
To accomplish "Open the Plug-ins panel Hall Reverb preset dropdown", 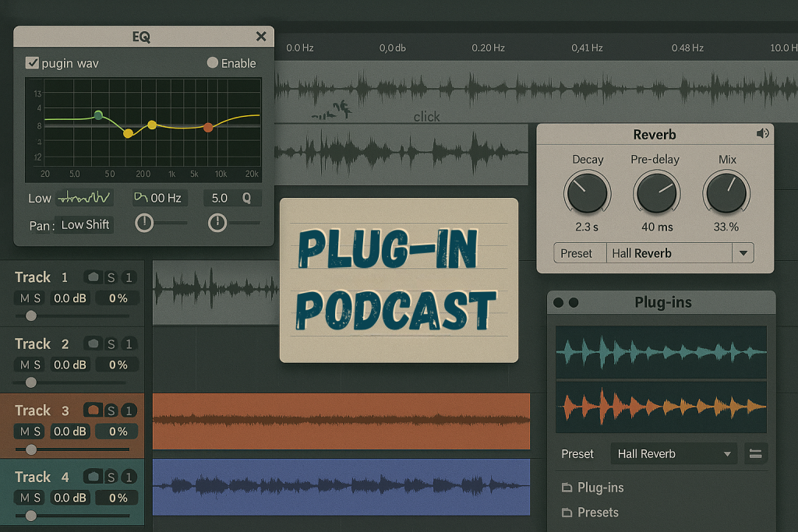I will coord(674,453).
